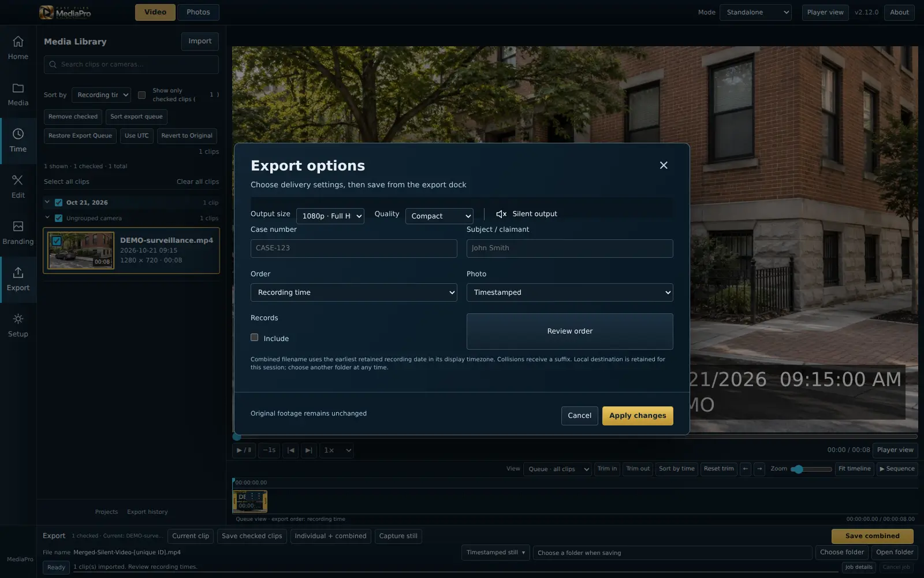Open the Export history tab

[x=147, y=512]
